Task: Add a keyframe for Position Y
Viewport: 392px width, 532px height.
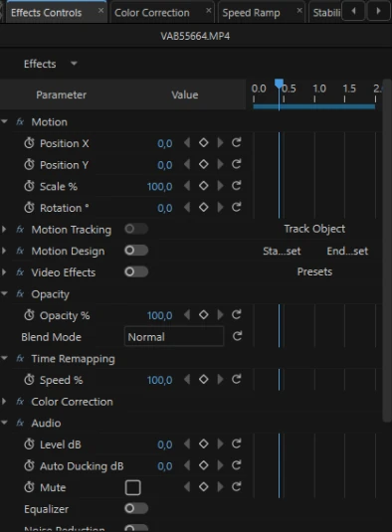Action: (x=204, y=164)
